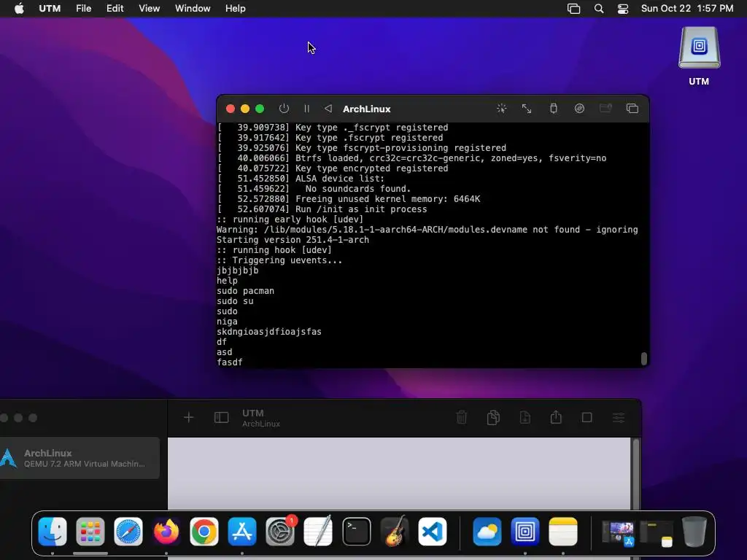Click the 'sudo pacman' terminal line
This screenshot has height=560, width=747.
tap(245, 291)
